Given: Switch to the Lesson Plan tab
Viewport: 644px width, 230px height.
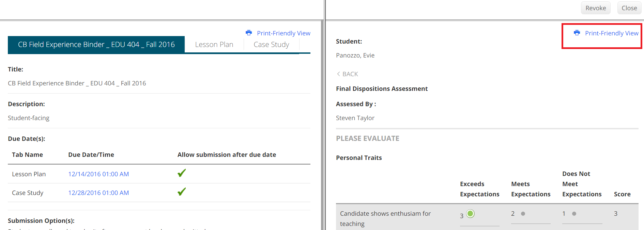Looking at the screenshot, I should 214,45.
